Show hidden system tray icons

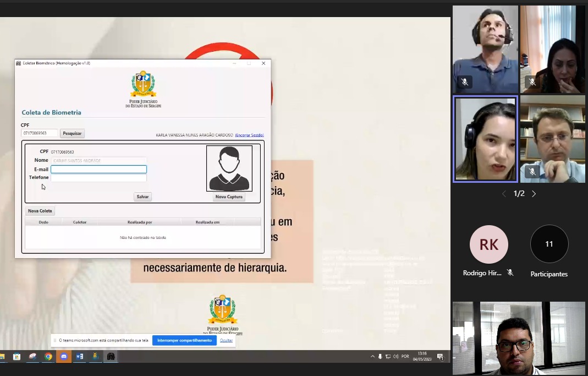pyautogui.click(x=372, y=357)
